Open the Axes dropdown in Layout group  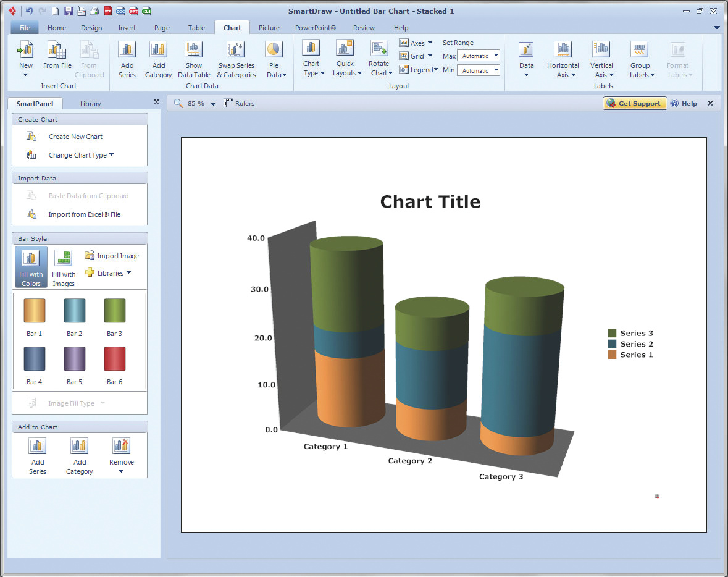416,43
